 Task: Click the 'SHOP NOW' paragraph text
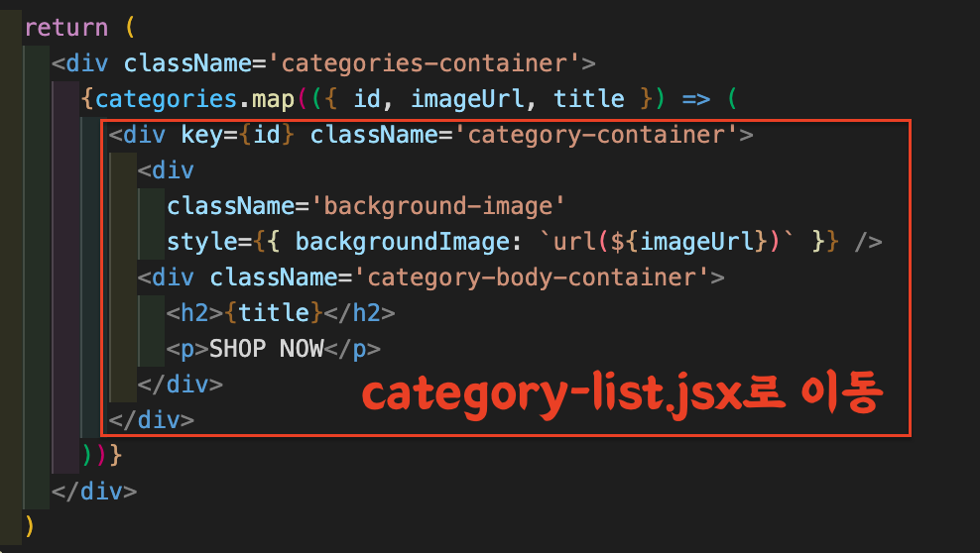pyautogui.click(x=266, y=348)
